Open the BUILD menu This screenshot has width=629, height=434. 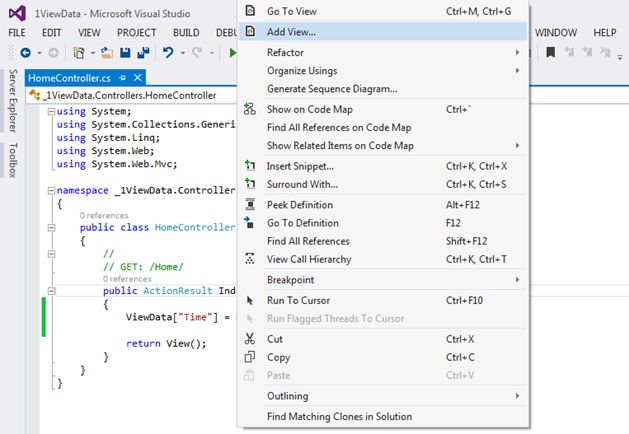186,32
